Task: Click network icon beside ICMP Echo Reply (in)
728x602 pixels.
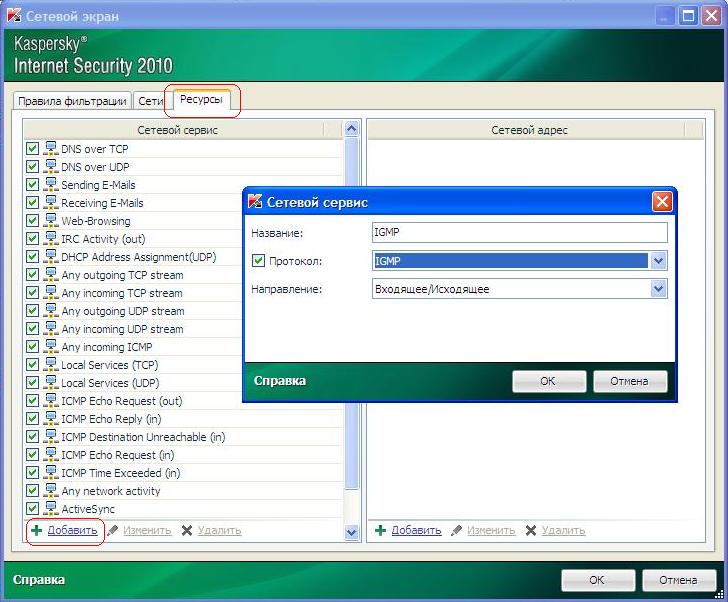Action: 51,419
